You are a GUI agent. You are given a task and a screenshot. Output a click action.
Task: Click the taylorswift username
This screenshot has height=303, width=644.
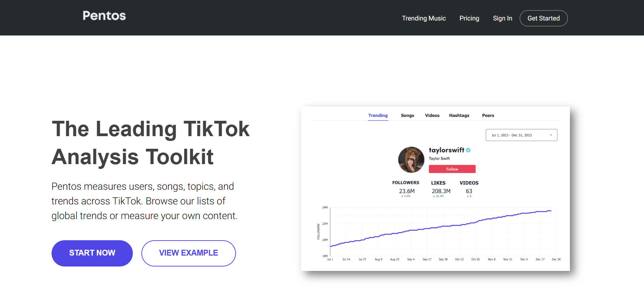click(446, 150)
